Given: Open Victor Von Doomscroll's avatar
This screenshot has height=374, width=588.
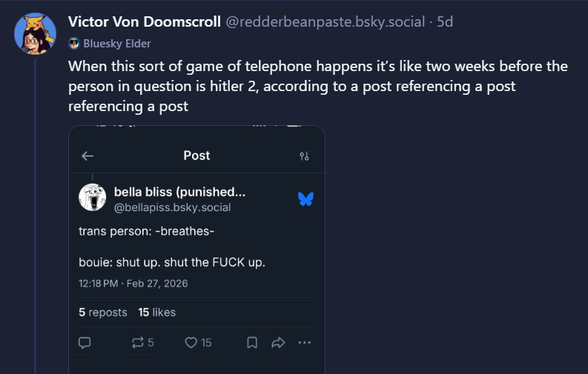Looking at the screenshot, I should pyautogui.click(x=35, y=33).
